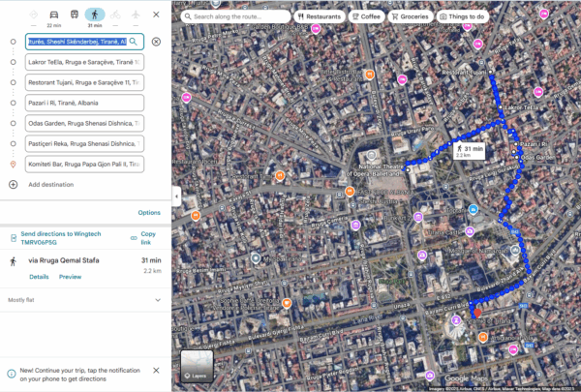Switch to transit travel mode
This screenshot has height=392, width=581.
74,15
